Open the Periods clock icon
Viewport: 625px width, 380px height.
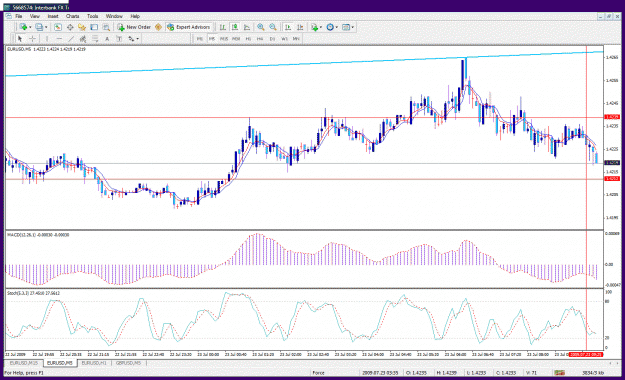point(330,27)
